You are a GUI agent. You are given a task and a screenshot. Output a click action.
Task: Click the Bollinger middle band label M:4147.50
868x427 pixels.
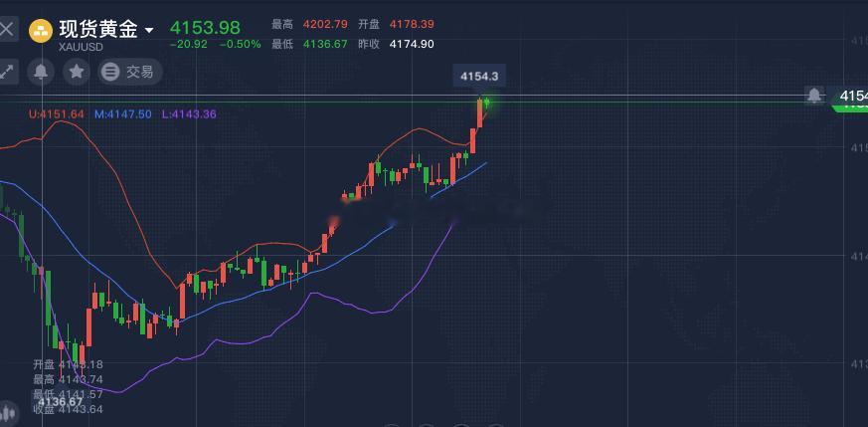point(123,114)
